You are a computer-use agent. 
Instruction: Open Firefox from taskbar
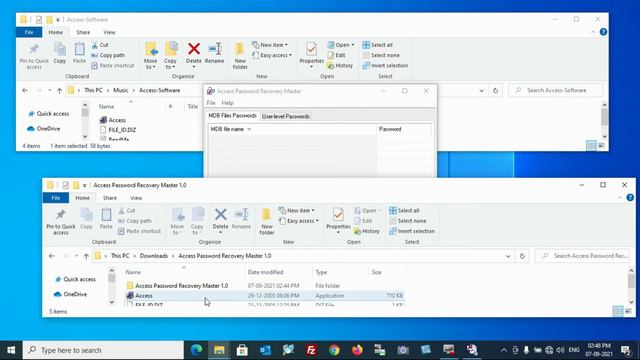pos(357,350)
